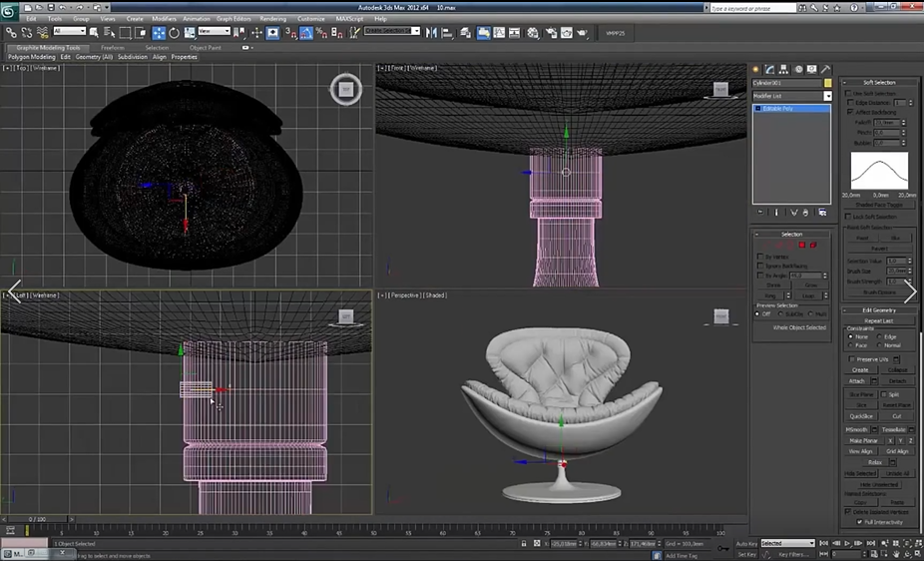
Task: Click the Unlink Selection tool
Action: 27,32
